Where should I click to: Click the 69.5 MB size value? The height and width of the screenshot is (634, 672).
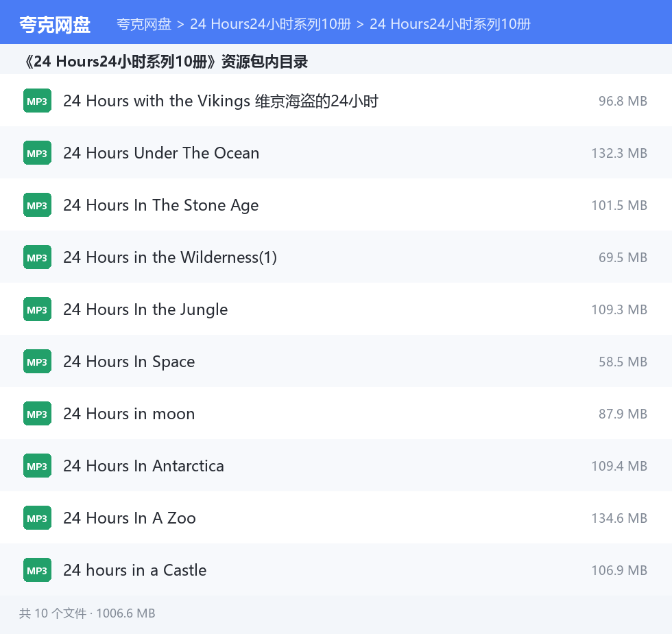623,257
